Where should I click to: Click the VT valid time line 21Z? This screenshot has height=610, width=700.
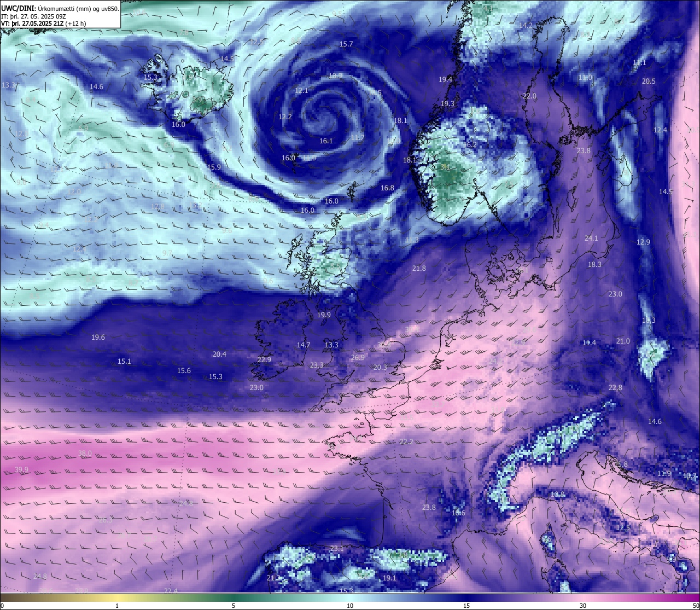[44, 24]
